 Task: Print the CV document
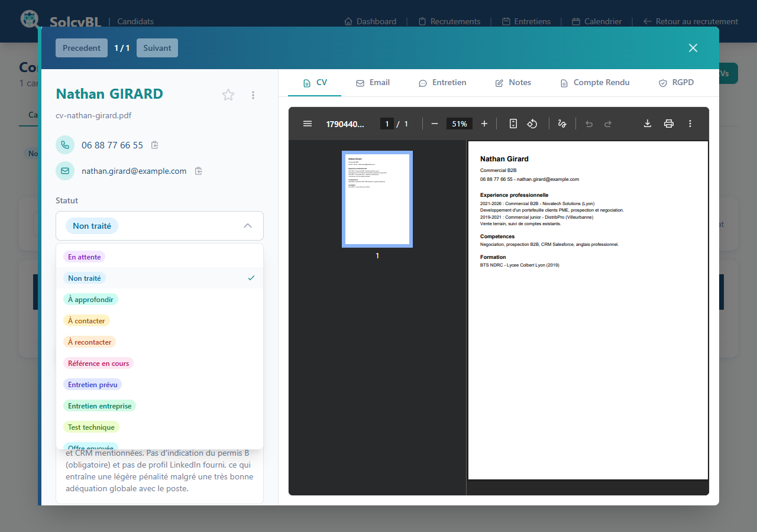point(669,124)
